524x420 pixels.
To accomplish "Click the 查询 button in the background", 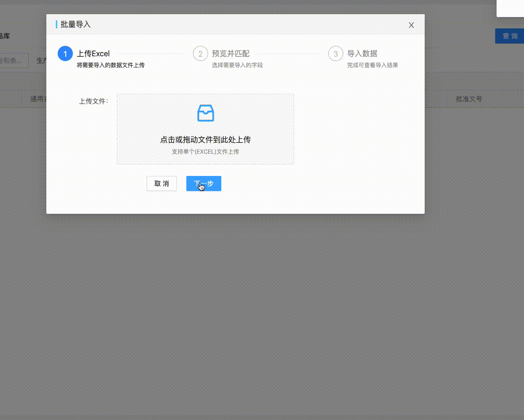I will click(x=511, y=35).
